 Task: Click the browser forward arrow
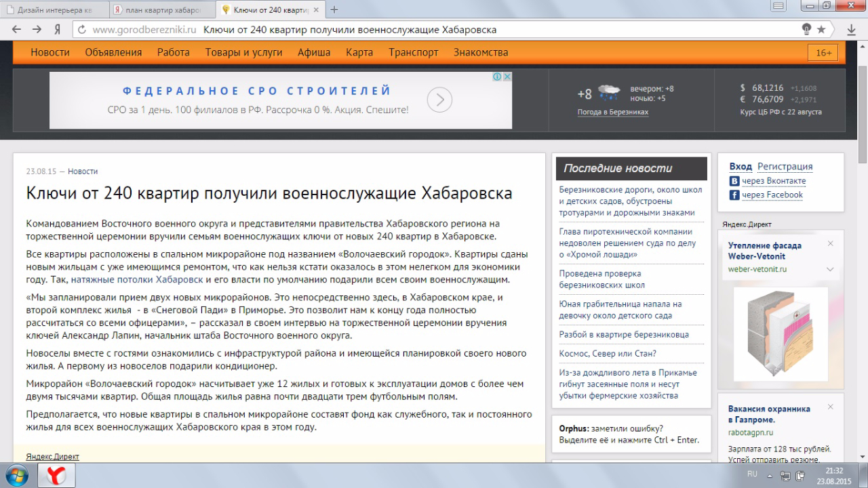pos(37,30)
